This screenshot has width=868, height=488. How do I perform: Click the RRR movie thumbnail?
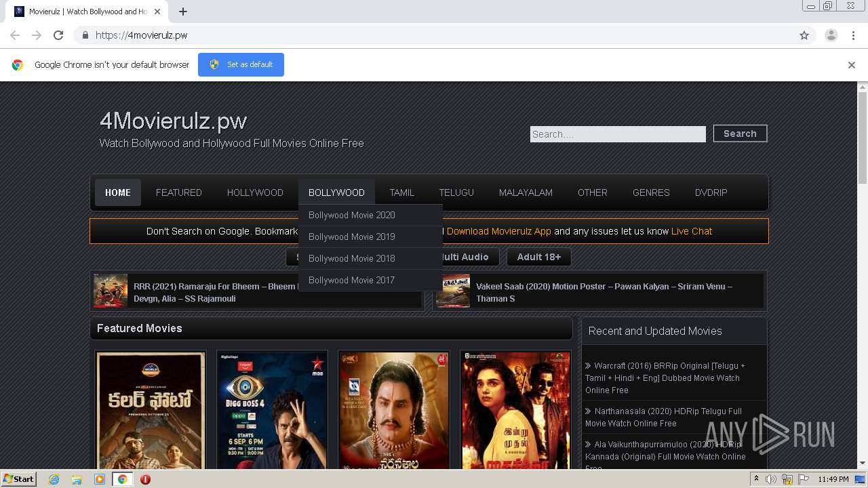[111, 291]
